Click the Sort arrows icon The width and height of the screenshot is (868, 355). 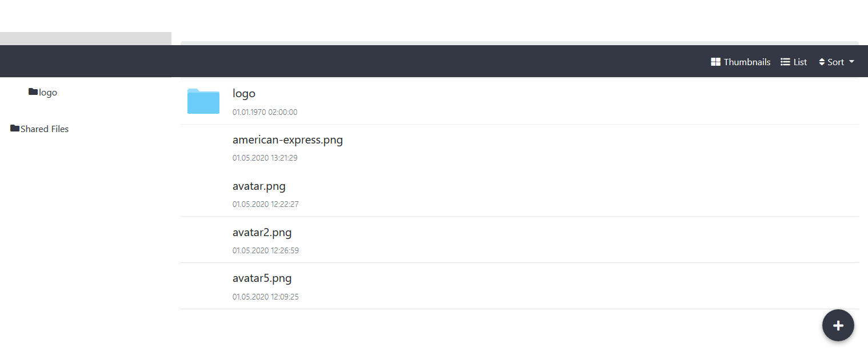coord(822,61)
